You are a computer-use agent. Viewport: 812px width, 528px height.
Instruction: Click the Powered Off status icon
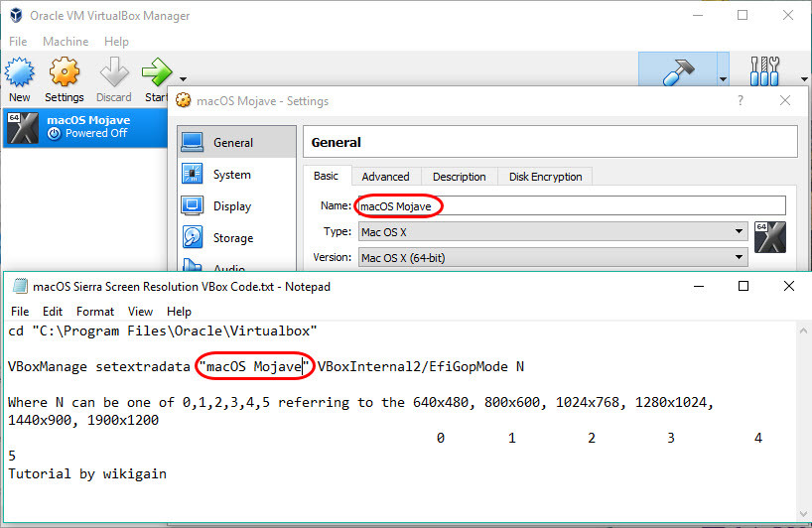[54, 134]
